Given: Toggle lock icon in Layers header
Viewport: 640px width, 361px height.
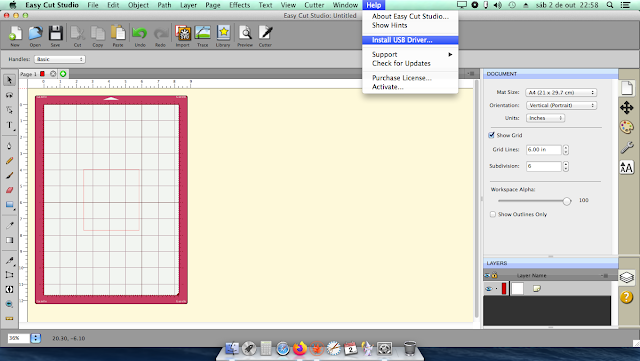Looking at the screenshot, I should (x=494, y=276).
